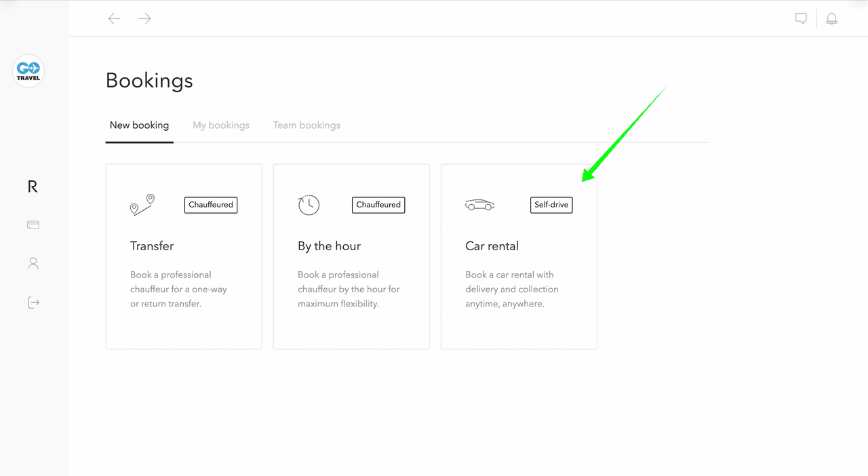The image size is (868, 476).
Task: Switch to the New booking tab
Action: (139, 125)
